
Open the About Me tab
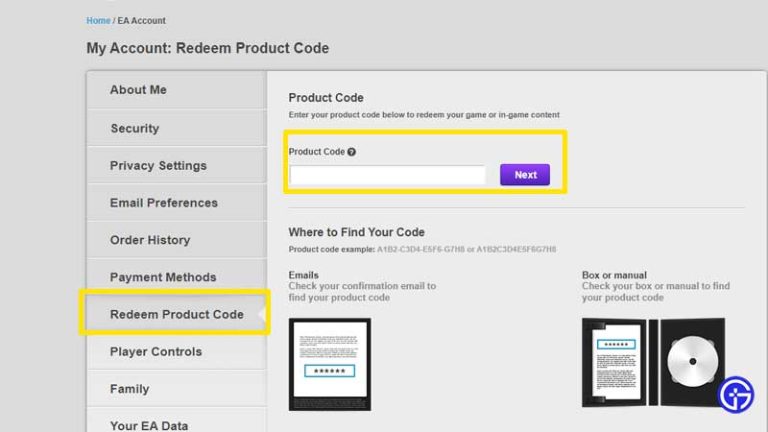click(138, 90)
